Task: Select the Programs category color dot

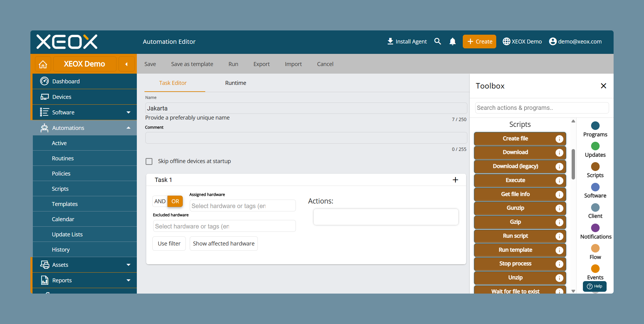Action: pyautogui.click(x=595, y=126)
